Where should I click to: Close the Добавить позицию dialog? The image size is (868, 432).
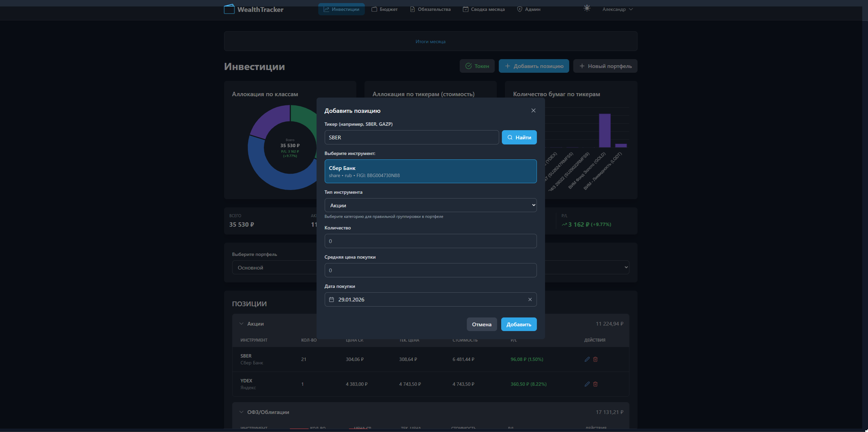[x=533, y=110]
